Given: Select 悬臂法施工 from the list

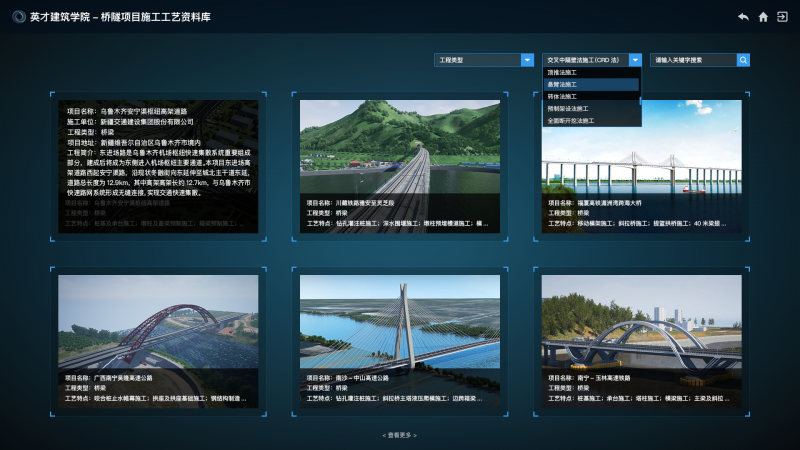Looking at the screenshot, I should pos(591,84).
